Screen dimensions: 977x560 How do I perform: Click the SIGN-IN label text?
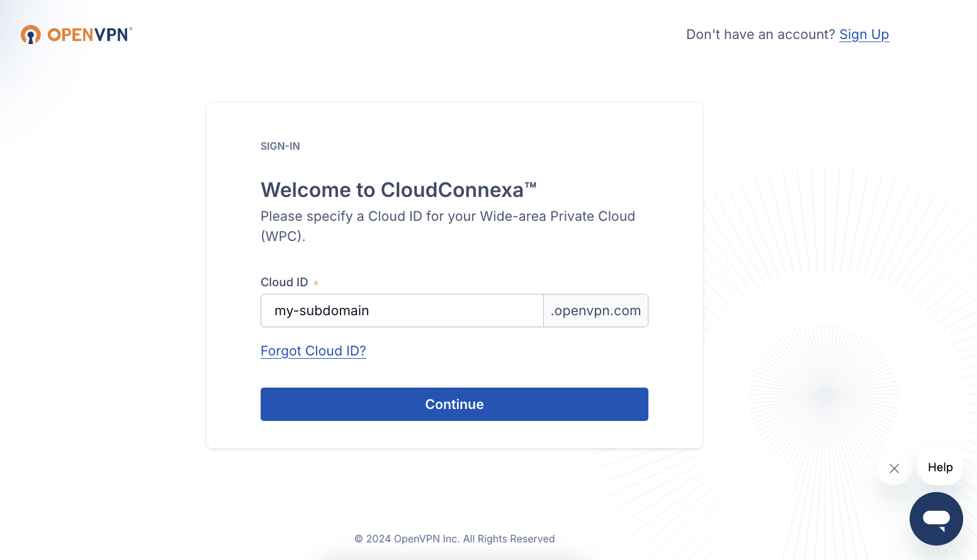(x=280, y=146)
